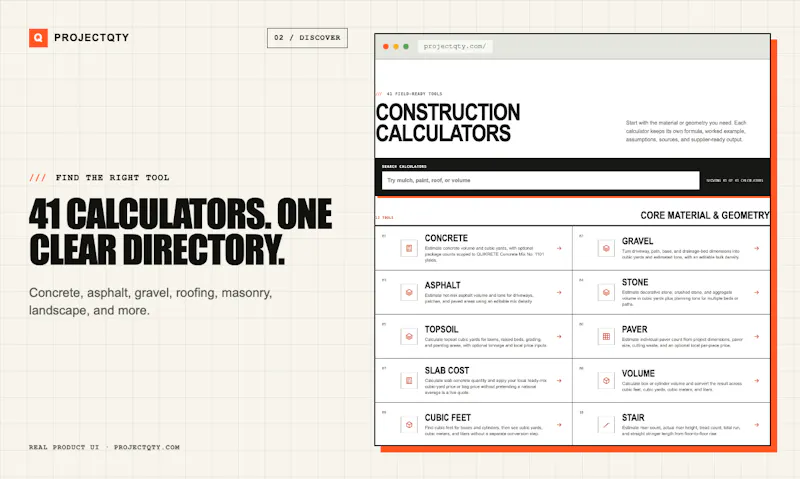Click the CORE MATERIAL & GEOMETRY heading

tap(705, 215)
